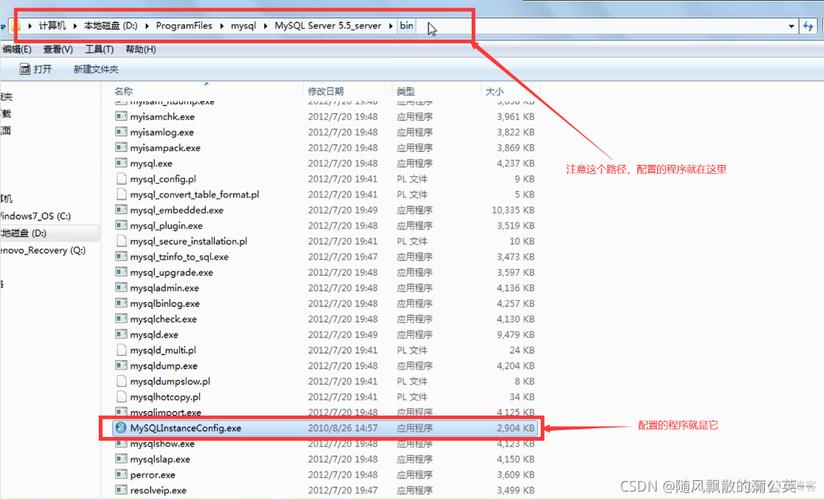
Task: Click the mysqlbinlog.exe file icon
Action: click(x=121, y=303)
